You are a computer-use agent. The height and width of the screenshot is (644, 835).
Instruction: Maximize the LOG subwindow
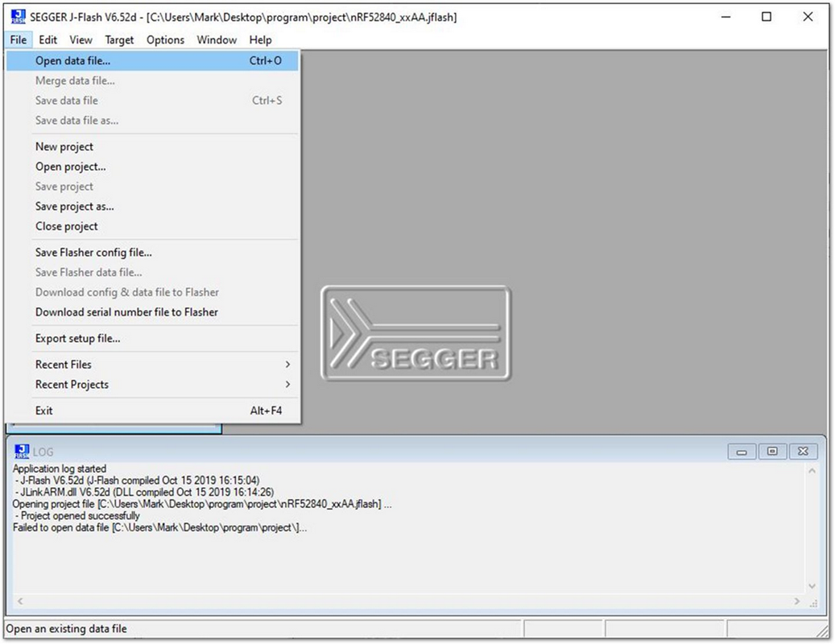[772, 452]
